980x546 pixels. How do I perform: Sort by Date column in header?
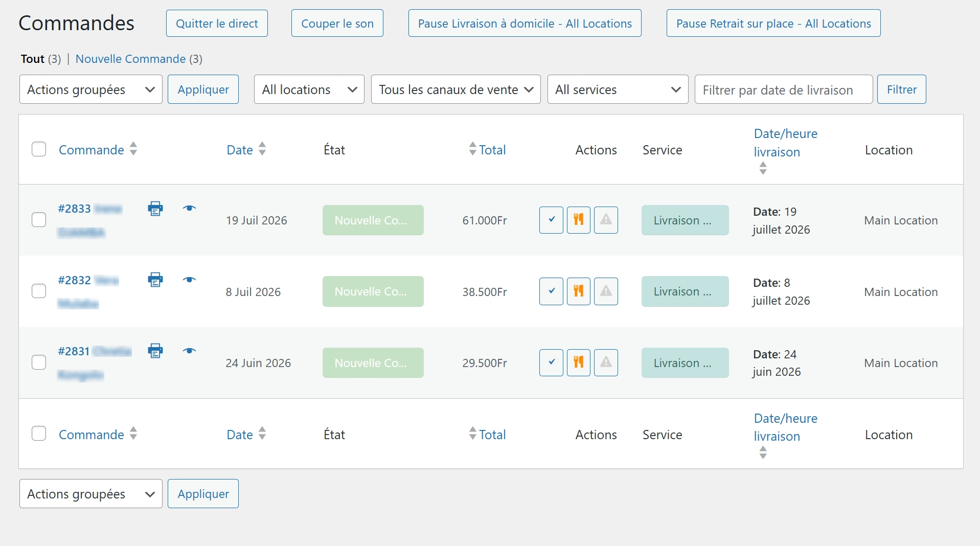pos(246,149)
